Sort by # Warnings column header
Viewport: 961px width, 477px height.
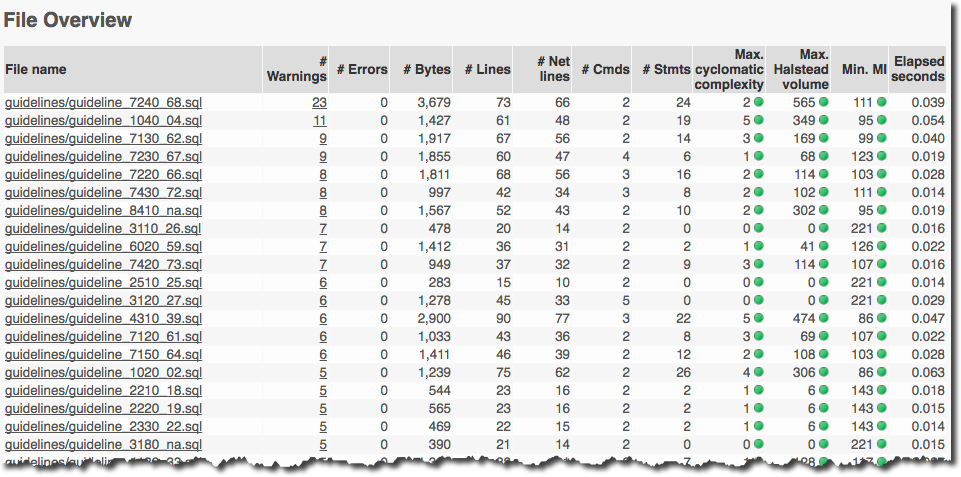297,69
